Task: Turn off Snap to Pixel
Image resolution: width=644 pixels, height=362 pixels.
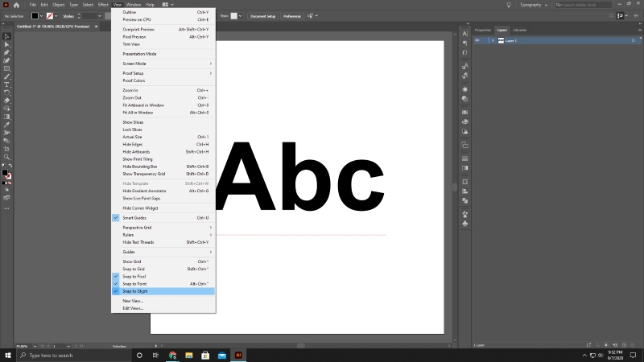Action: point(134,276)
